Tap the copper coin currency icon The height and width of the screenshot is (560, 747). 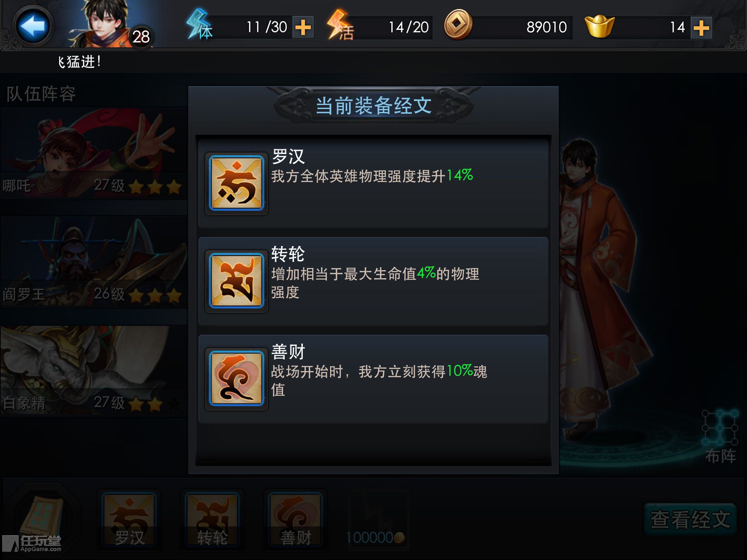(458, 25)
